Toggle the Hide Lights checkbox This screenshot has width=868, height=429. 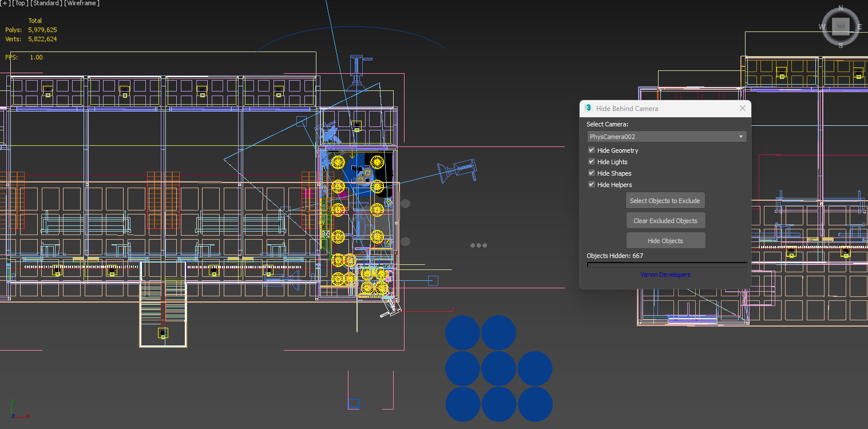tap(592, 162)
